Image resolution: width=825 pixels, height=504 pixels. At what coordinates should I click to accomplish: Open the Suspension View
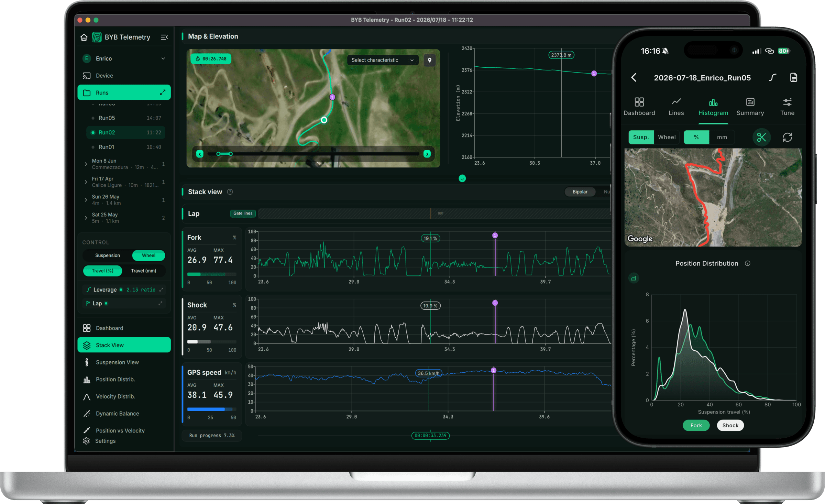coord(124,362)
